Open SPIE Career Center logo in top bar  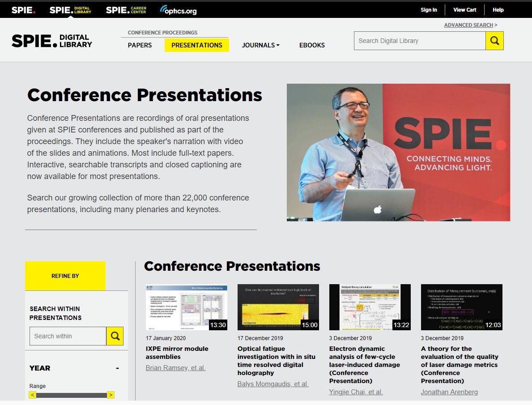pos(126,10)
